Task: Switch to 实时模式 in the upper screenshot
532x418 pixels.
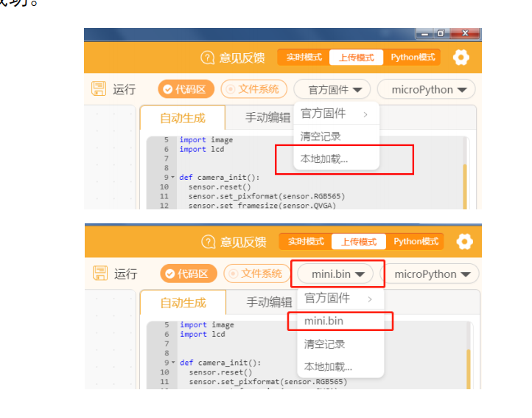Action: (304, 58)
